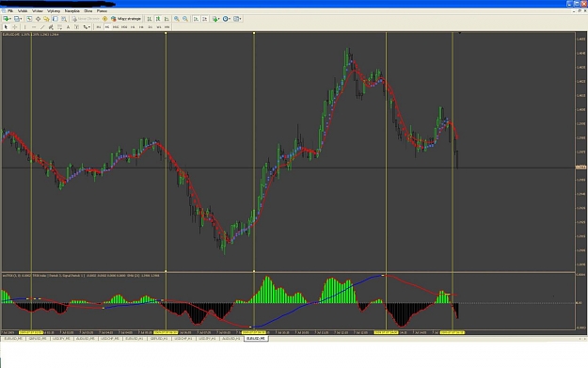Viewport: 588px width, 368px height.
Task: Open the USDJPY,M5 chart tab
Action: pos(61,339)
